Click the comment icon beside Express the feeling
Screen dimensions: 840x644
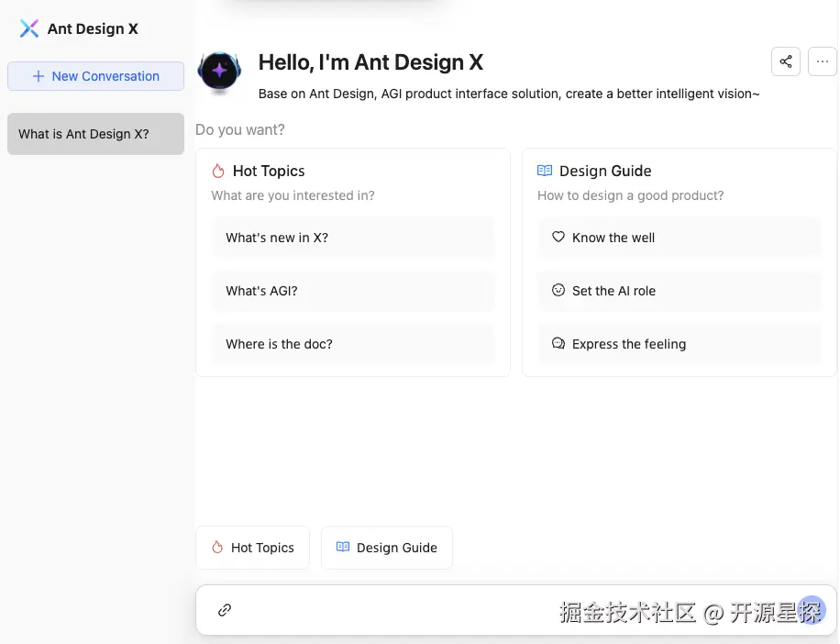coord(558,343)
